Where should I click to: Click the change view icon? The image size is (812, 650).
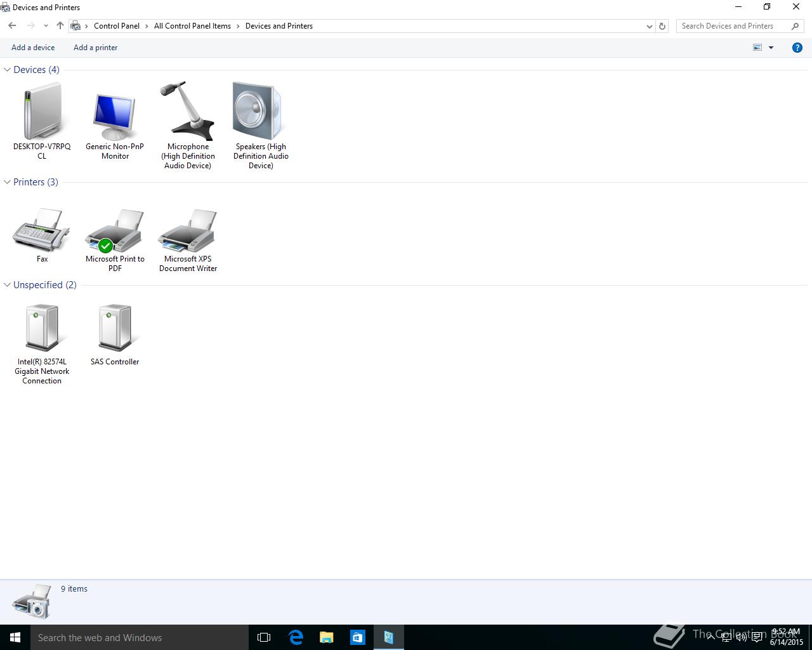tap(757, 48)
